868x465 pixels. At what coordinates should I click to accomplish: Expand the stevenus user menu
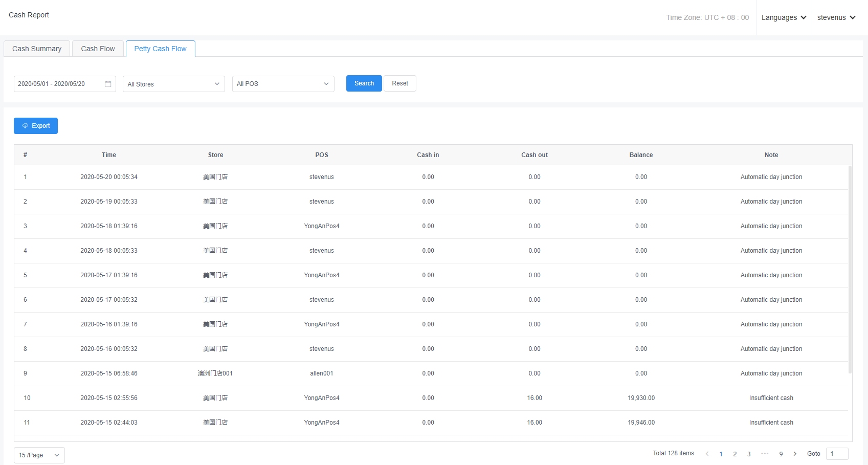(836, 17)
